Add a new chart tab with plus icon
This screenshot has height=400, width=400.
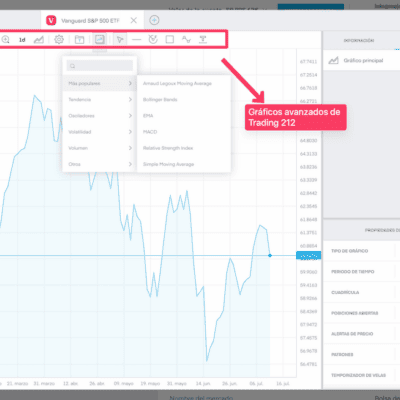click(x=154, y=20)
